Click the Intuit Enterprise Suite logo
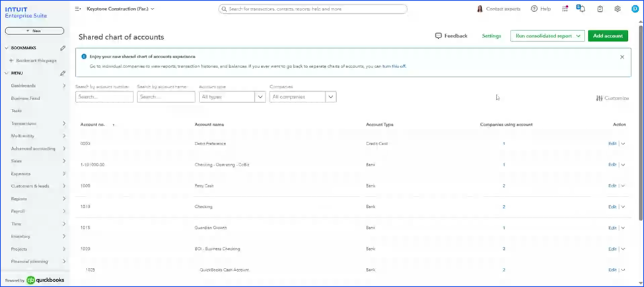This screenshot has height=287, width=644. [x=26, y=13]
